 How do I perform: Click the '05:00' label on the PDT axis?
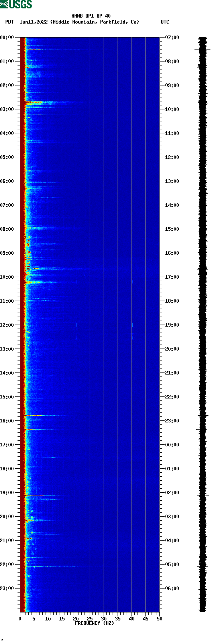pos(7,157)
